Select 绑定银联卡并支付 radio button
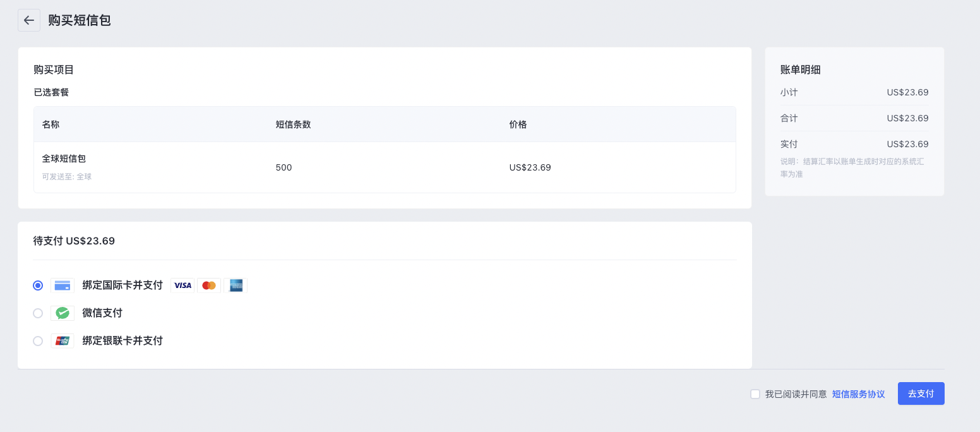Image resolution: width=980 pixels, height=432 pixels. [x=38, y=341]
